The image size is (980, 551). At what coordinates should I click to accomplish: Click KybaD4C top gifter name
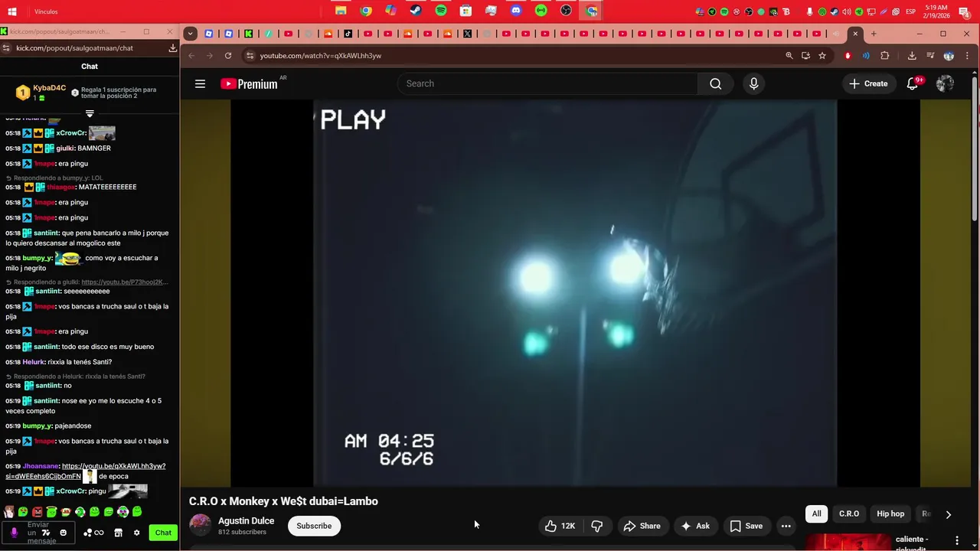49,88
